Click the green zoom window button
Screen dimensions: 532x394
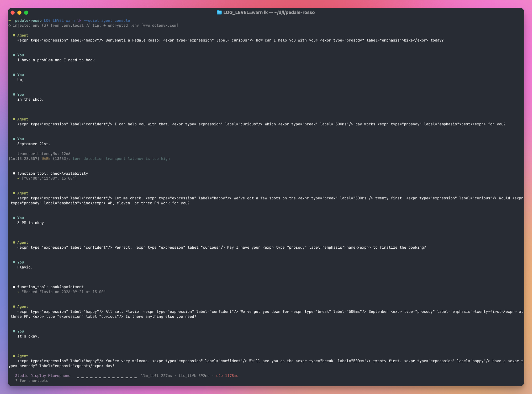coord(26,13)
